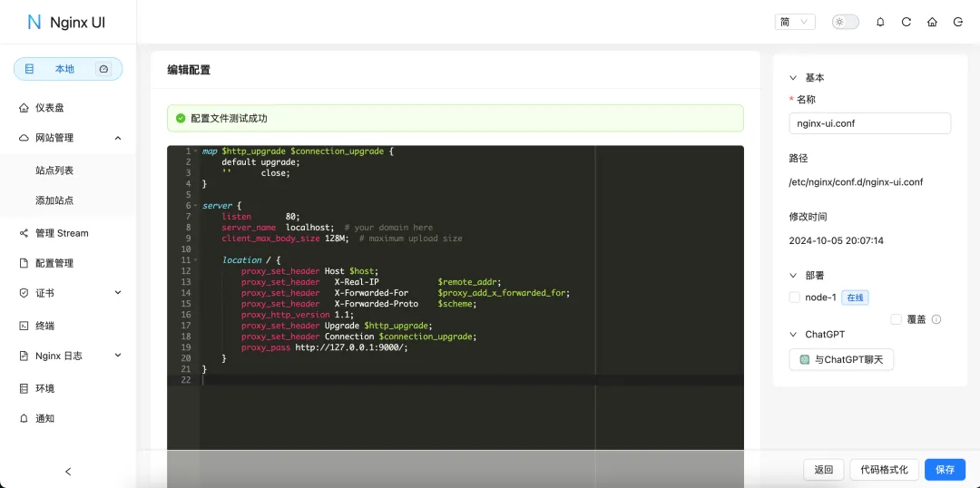Click the 代码格式化 button
980x488 pixels.
pyautogui.click(x=884, y=469)
